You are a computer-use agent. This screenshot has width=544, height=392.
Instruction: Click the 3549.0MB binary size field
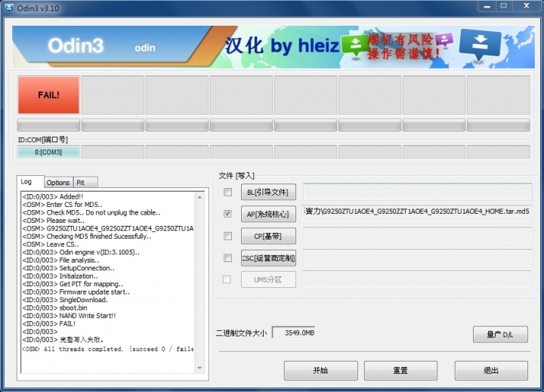coord(293,332)
